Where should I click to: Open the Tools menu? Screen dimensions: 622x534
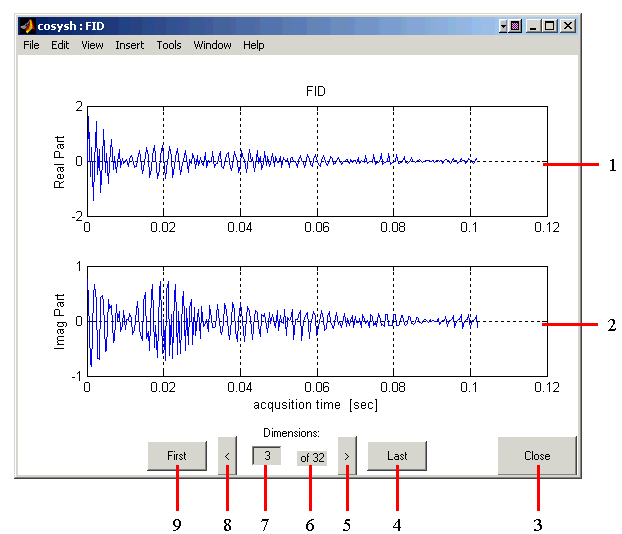(169, 45)
